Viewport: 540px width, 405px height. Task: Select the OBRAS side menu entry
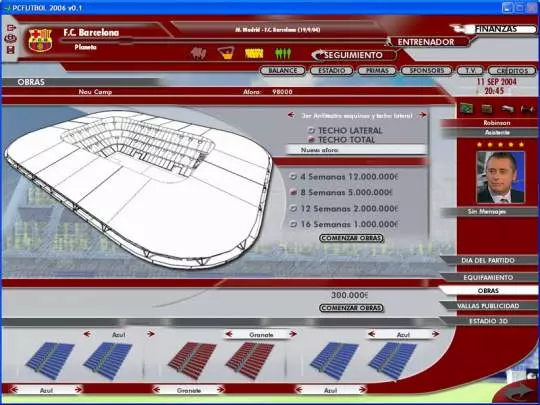pyautogui.click(x=488, y=291)
